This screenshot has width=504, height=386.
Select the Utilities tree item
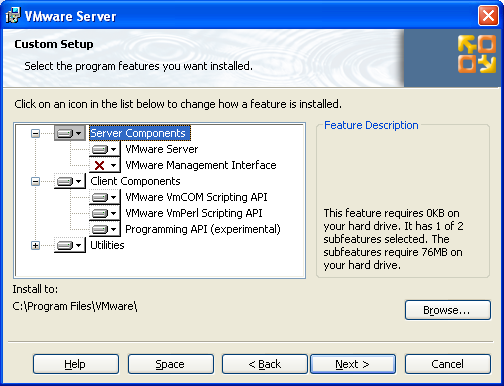(107, 245)
